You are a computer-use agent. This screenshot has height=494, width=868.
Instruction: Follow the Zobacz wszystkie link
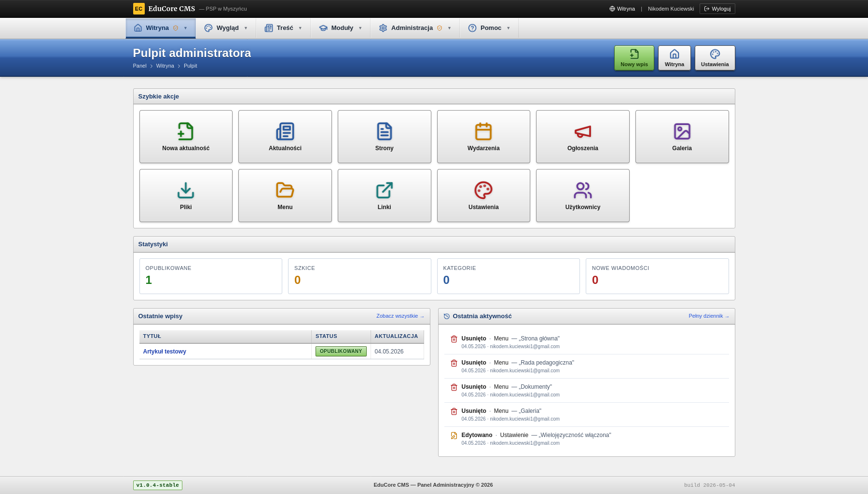400,316
